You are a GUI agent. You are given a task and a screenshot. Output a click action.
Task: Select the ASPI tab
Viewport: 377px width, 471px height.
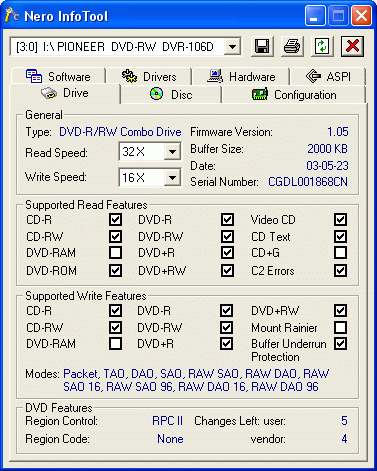pos(328,77)
